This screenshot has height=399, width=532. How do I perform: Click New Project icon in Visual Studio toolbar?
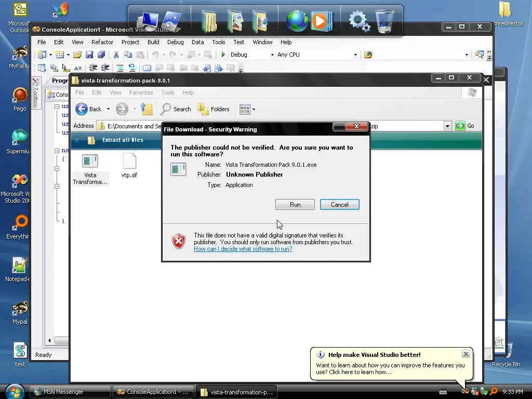[x=42, y=55]
